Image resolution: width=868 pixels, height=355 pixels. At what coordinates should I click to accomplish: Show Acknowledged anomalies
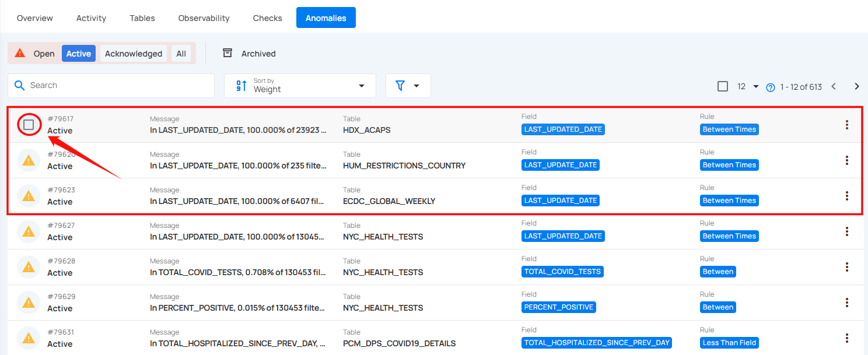134,54
